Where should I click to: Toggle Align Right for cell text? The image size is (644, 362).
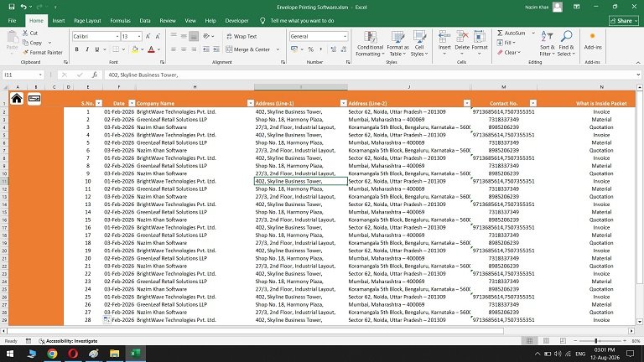click(x=194, y=49)
